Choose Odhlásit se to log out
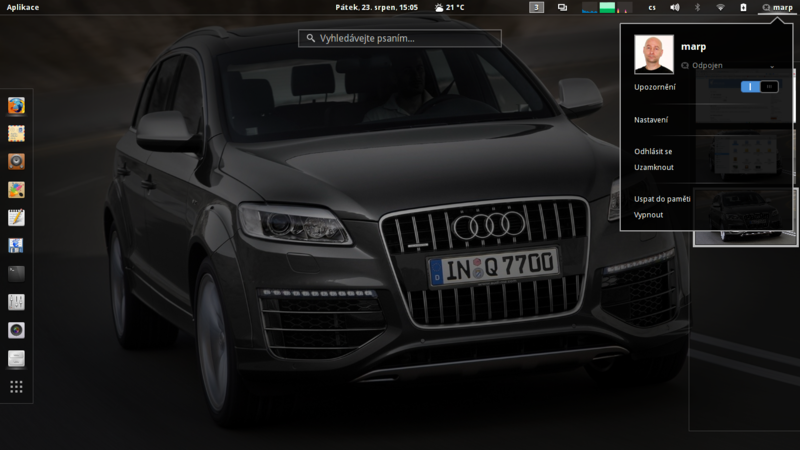The image size is (800, 450). pos(653,152)
